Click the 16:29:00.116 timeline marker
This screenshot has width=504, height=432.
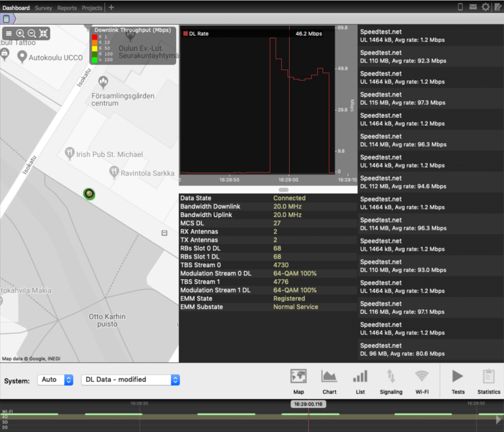pos(308,404)
